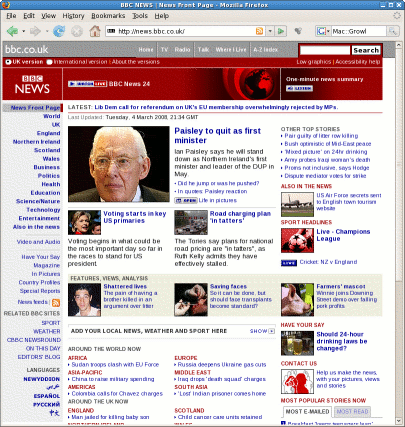Open the Ian Paisley main story photo
The height and width of the screenshot is (427, 405).
click(119, 164)
